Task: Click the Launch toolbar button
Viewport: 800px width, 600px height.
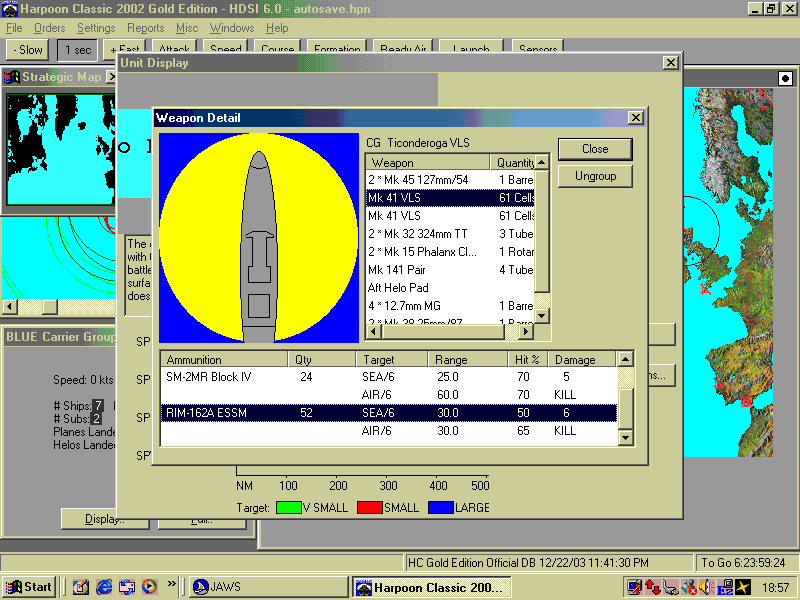Action: coord(471,47)
